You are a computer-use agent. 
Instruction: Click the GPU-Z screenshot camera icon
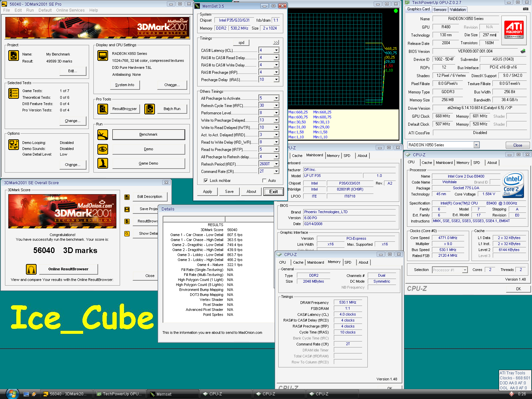(x=525, y=9)
